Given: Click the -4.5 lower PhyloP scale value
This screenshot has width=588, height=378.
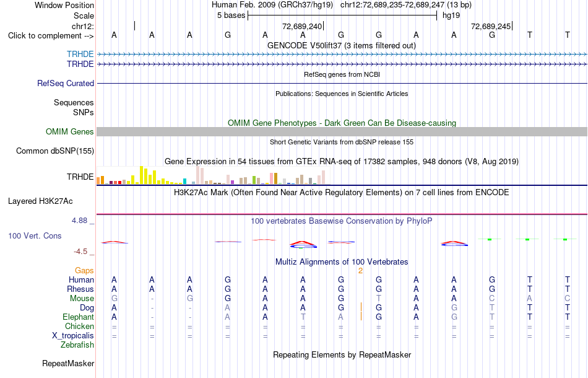Looking at the screenshot, I should (80, 252).
